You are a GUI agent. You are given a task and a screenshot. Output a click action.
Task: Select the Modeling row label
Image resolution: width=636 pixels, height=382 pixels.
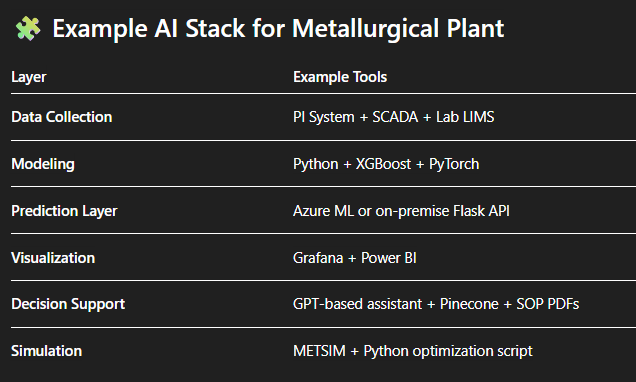click(x=43, y=164)
